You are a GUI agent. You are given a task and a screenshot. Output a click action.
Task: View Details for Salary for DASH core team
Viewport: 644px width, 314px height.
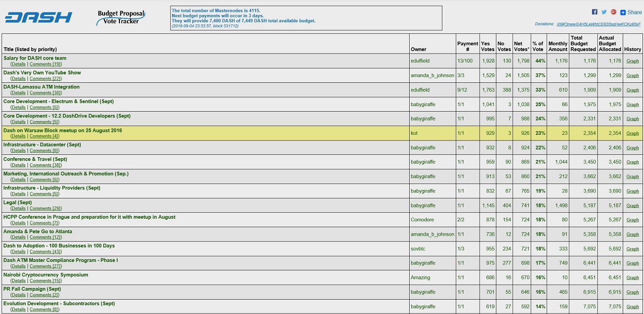[x=18, y=64]
